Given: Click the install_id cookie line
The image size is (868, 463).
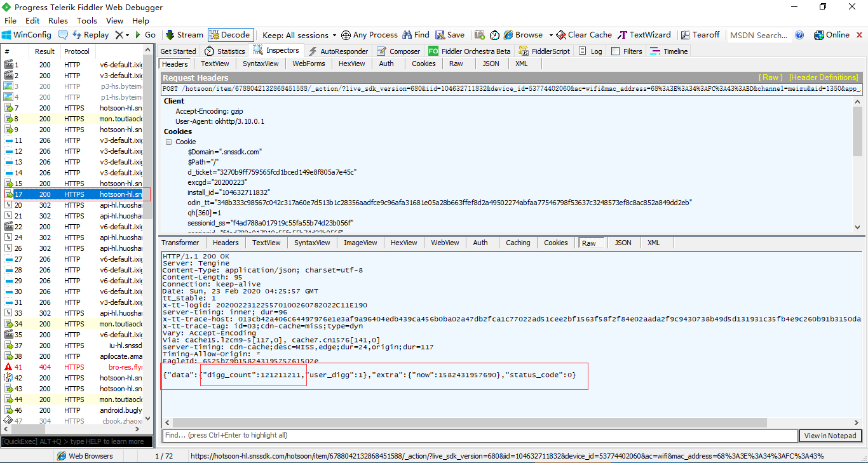Looking at the screenshot, I should [229, 192].
